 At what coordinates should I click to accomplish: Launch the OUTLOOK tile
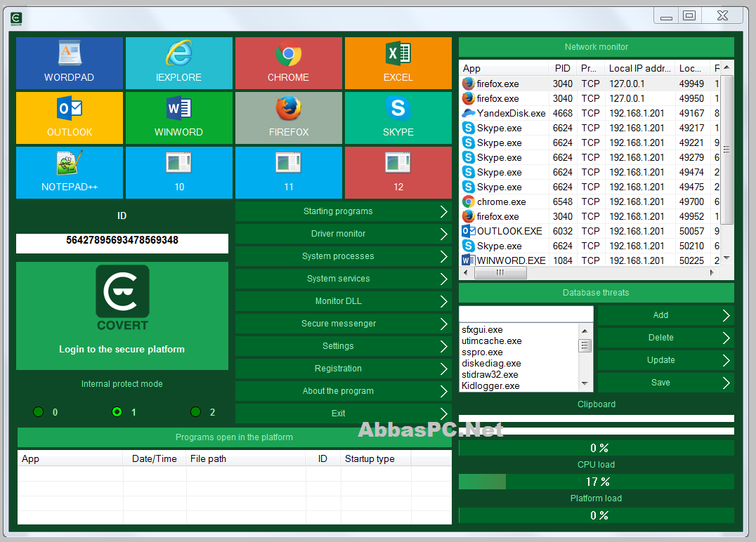coord(70,118)
